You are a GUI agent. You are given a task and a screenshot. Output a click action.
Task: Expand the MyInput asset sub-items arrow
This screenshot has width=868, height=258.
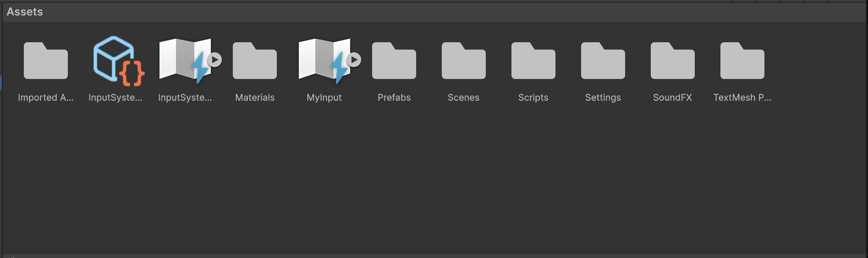pos(354,60)
